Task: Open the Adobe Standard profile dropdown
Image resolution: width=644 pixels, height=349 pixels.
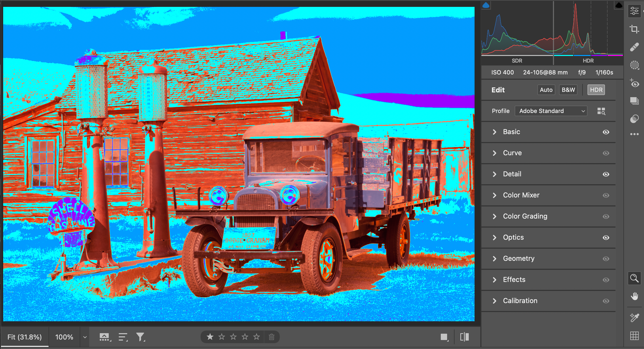Action: tap(551, 111)
